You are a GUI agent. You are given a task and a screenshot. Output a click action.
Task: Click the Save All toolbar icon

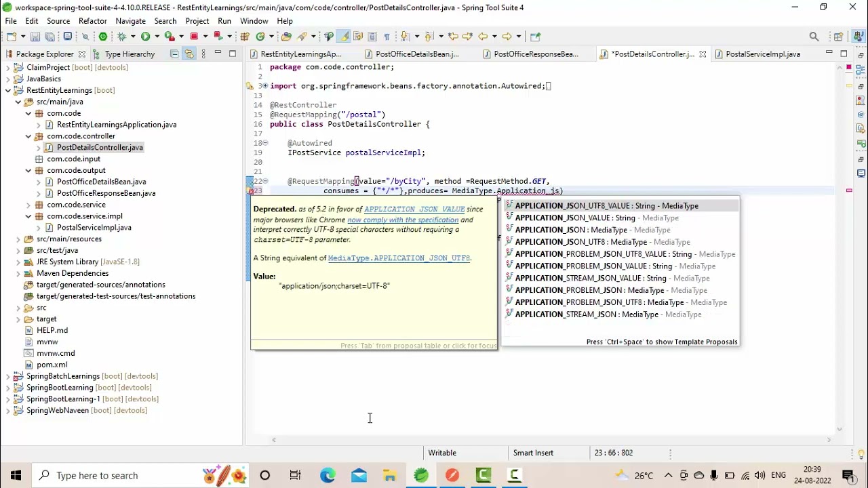pos(50,36)
